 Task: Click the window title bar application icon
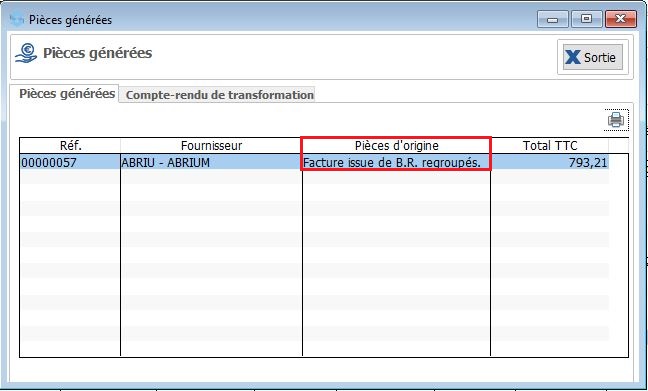(17, 19)
